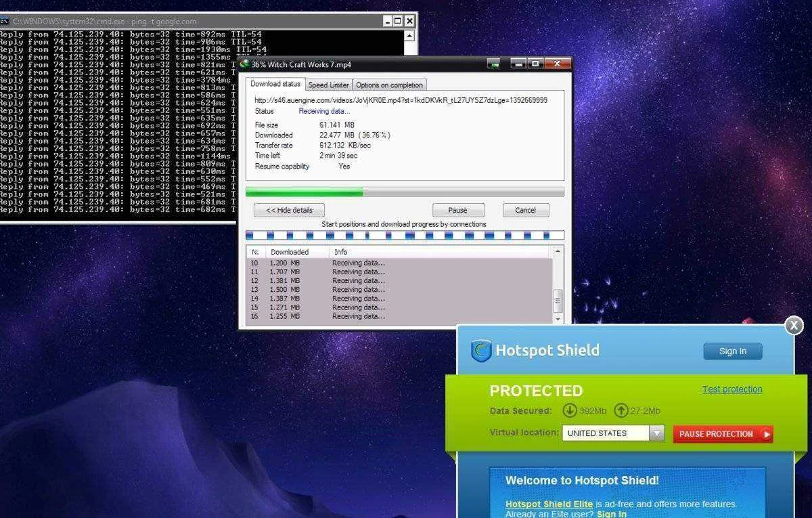Select connection row 14 with 1.387 MB
This screenshot has width=812, height=518.
click(x=399, y=299)
